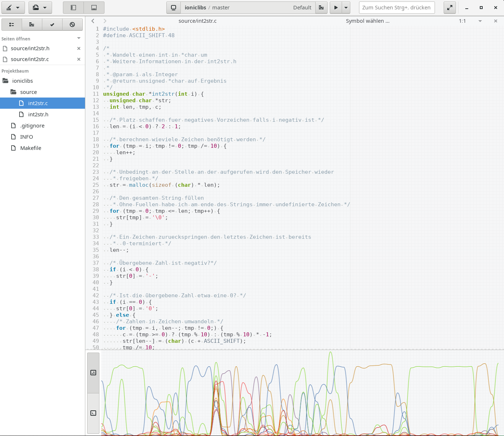The height and width of the screenshot is (436, 504).
Task: Click the search field in the header
Action: [397, 8]
